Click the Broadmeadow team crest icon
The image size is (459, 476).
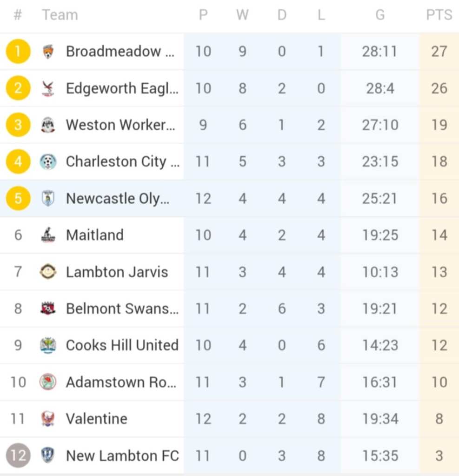coord(48,51)
